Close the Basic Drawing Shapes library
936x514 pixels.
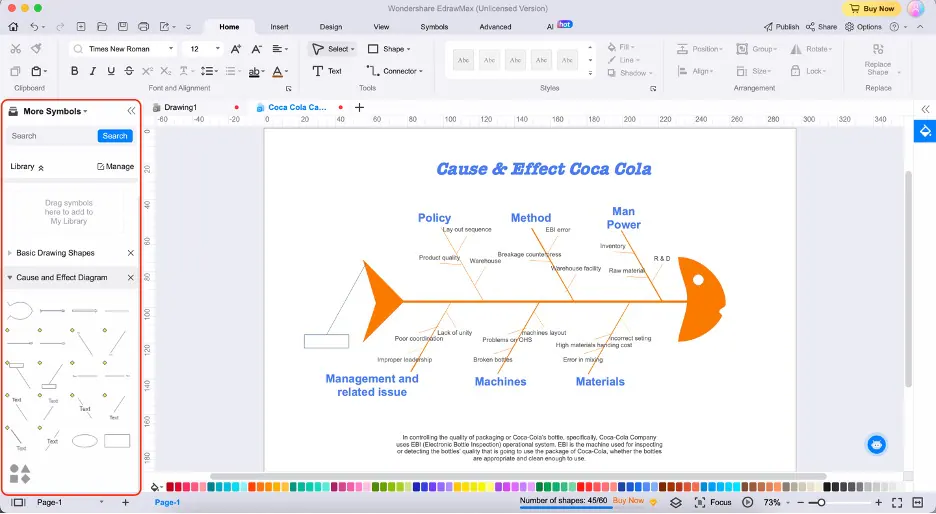131,253
